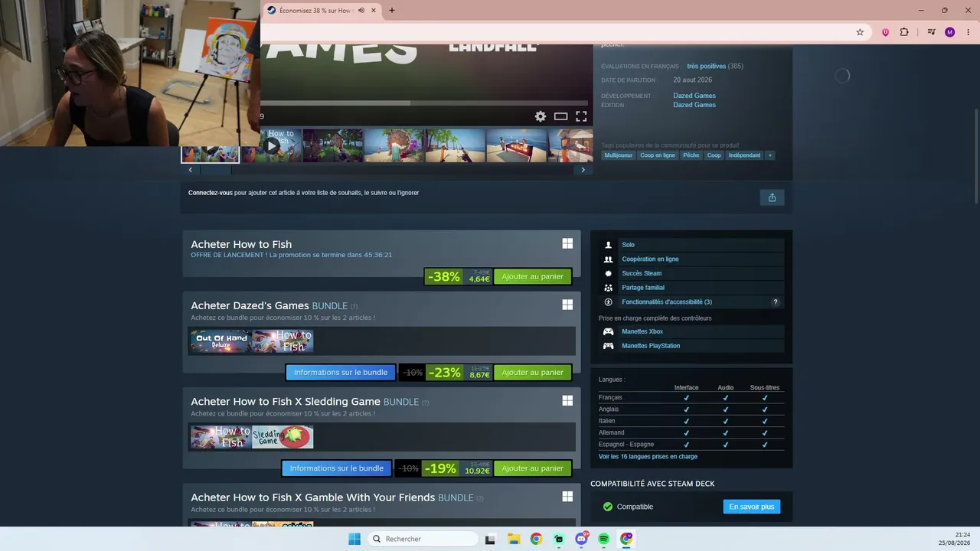980x551 pixels.
Task: Click the share icon button
Action: 772,197
